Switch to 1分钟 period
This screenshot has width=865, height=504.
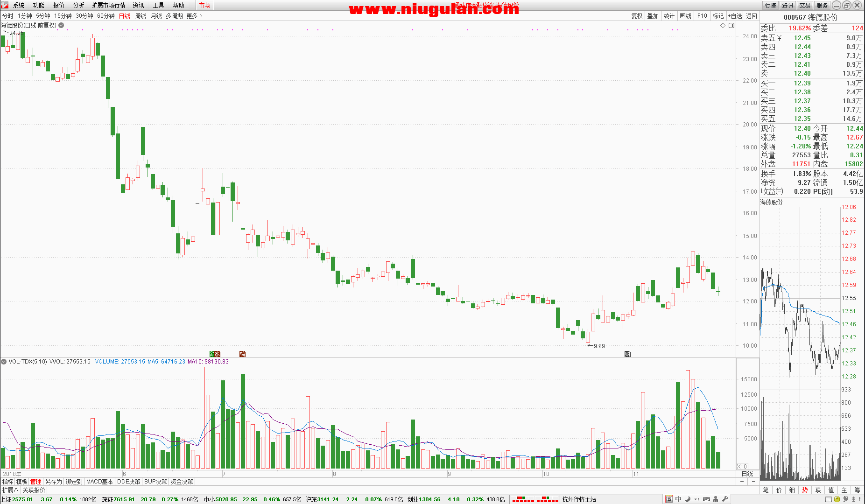tap(25, 16)
